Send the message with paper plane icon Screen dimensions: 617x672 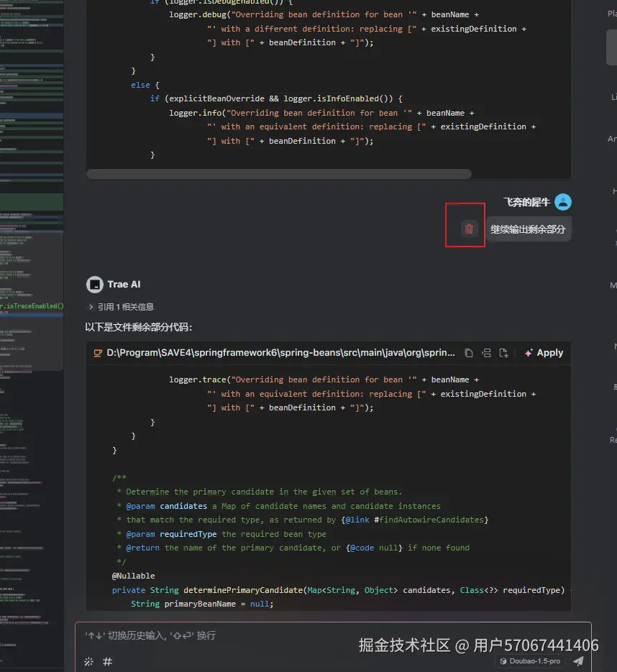[x=578, y=661]
